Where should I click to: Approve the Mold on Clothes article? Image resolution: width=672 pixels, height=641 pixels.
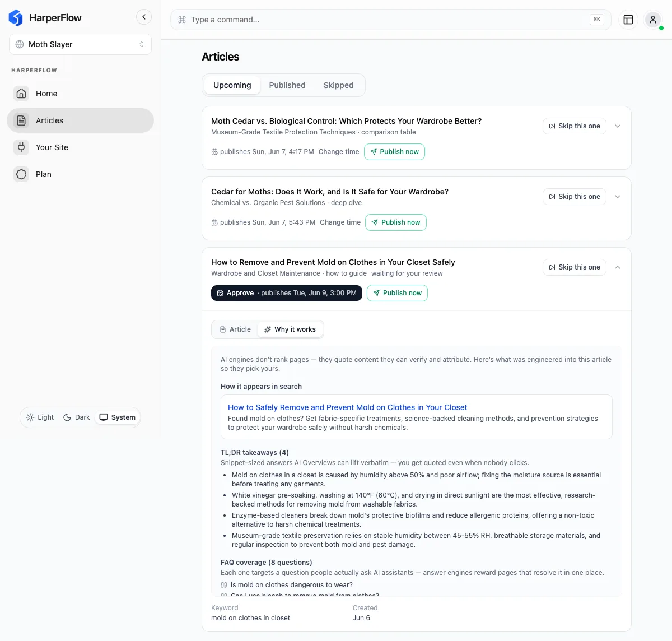pos(287,293)
